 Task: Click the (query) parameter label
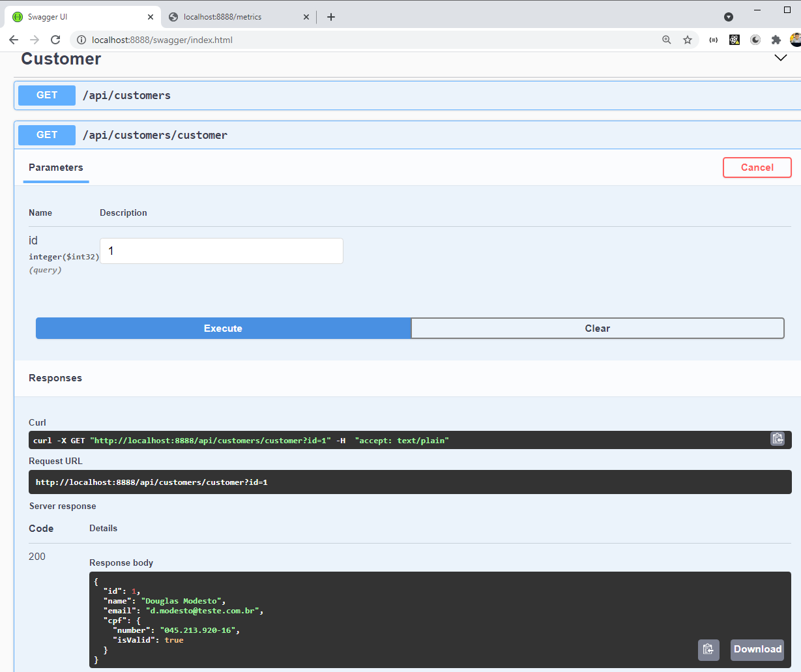[x=45, y=270]
